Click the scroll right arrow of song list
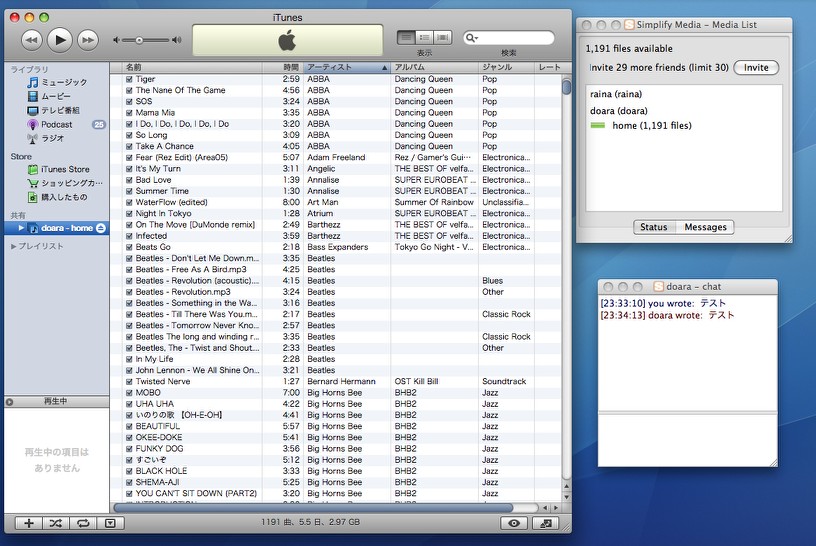This screenshot has width=816, height=546. tap(556, 507)
